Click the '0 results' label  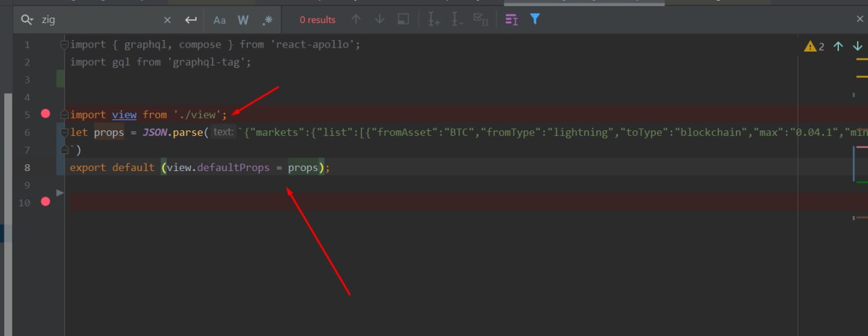pyautogui.click(x=318, y=20)
